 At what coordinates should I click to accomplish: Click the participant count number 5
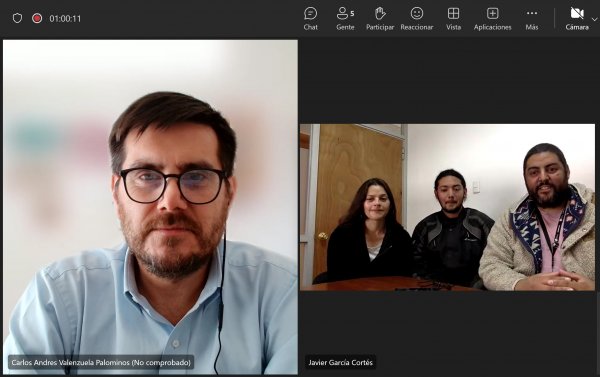(x=352, y=14)
